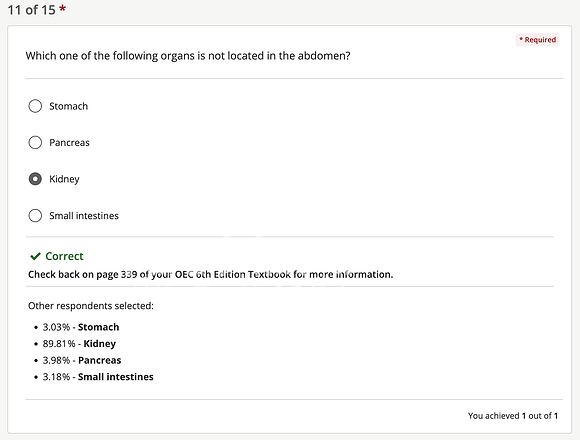Click the '3.18% - Small intestines' statistic
This screenshot has height=440, width=580.
coord(98,377)
